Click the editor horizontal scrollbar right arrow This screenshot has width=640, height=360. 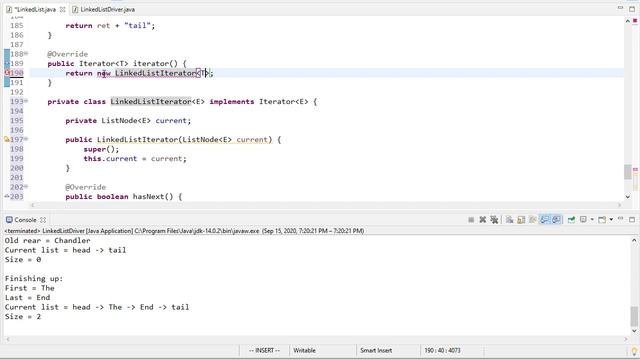click(x=620, y=205)
